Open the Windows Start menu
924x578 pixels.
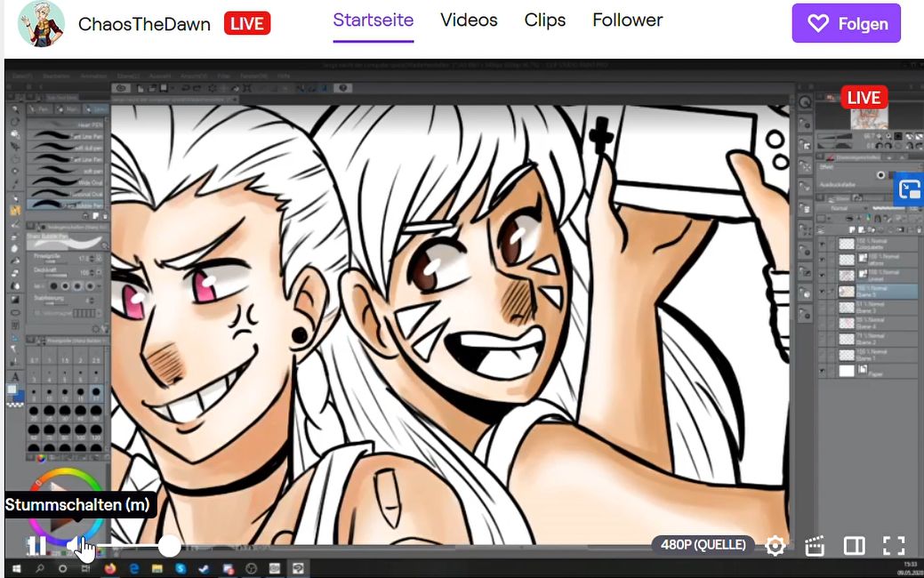[x=16, y=568]
